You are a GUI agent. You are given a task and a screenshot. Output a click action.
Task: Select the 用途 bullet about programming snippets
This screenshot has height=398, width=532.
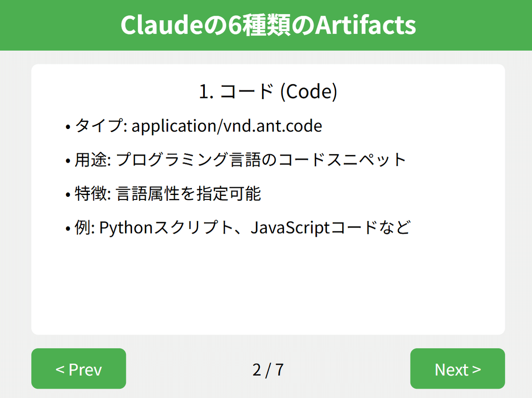tap(236, 160)
